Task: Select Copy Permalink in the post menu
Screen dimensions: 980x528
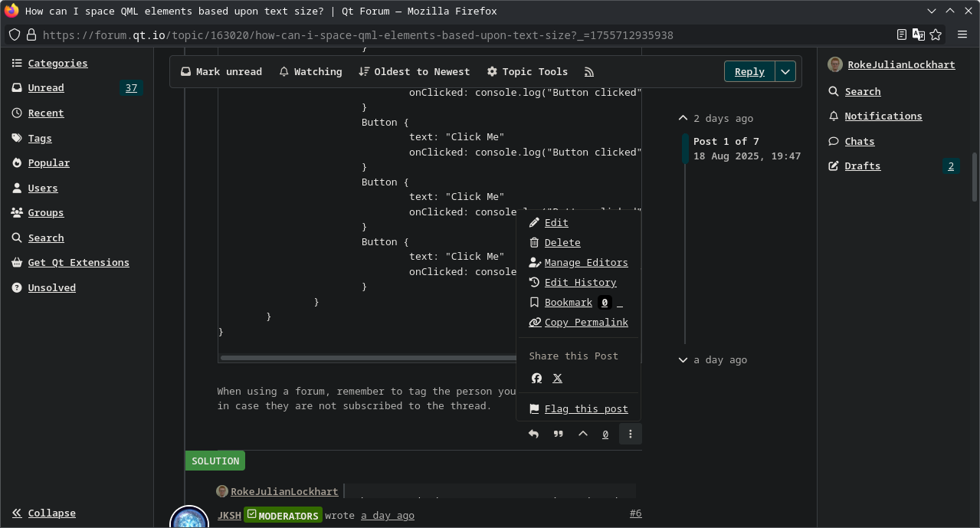Action: point(578,322)
